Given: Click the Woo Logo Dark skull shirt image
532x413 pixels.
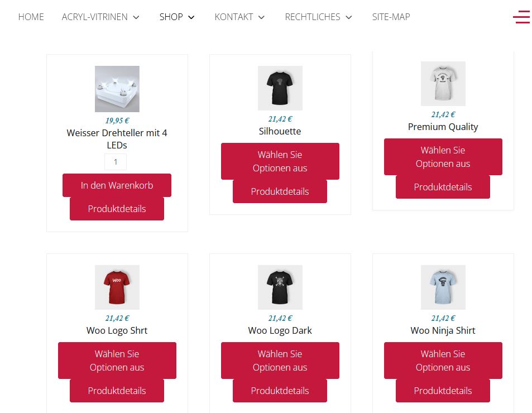Looking at the screenshot, I should [280, 287].
